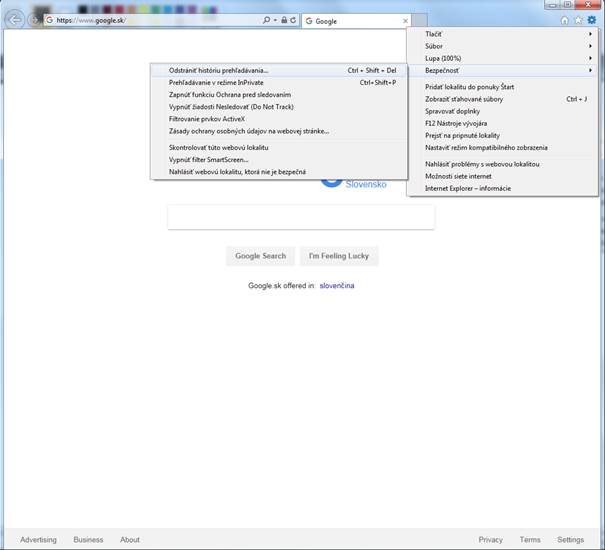
Task: Open Spravovať doplnky
Action: [x=502, y=111]
